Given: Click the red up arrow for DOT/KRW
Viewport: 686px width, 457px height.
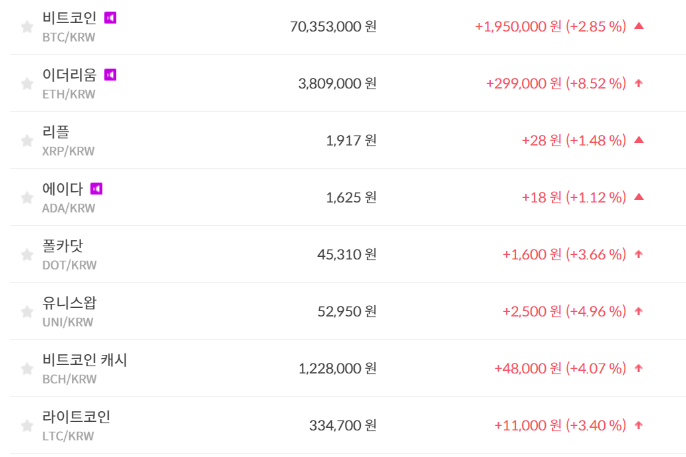Looking at the screenshot, I should [x=639, y=254].
